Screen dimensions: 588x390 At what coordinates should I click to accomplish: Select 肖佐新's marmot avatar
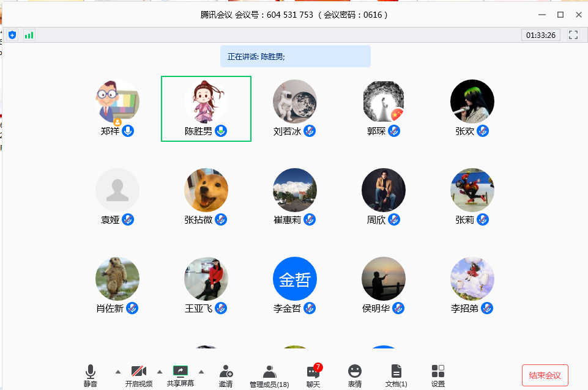(117, 279)
